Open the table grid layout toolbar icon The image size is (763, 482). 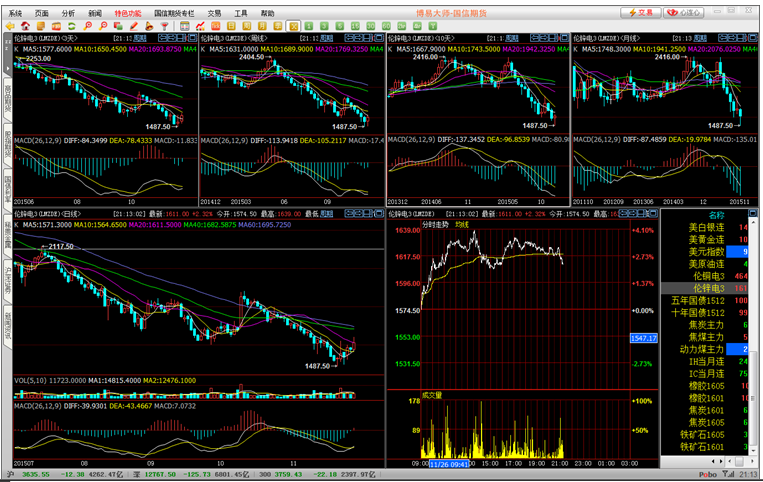click(x=184, y=26)
